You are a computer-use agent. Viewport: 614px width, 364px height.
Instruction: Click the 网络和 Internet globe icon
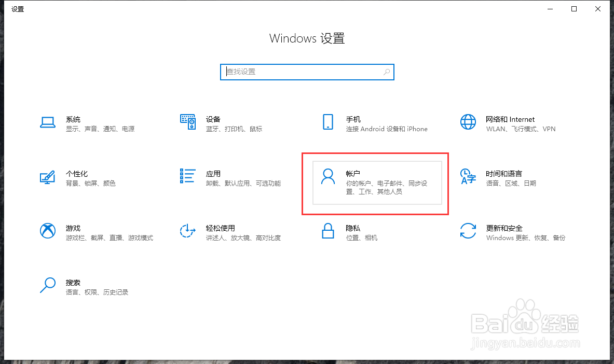click(x=468, y=122)
